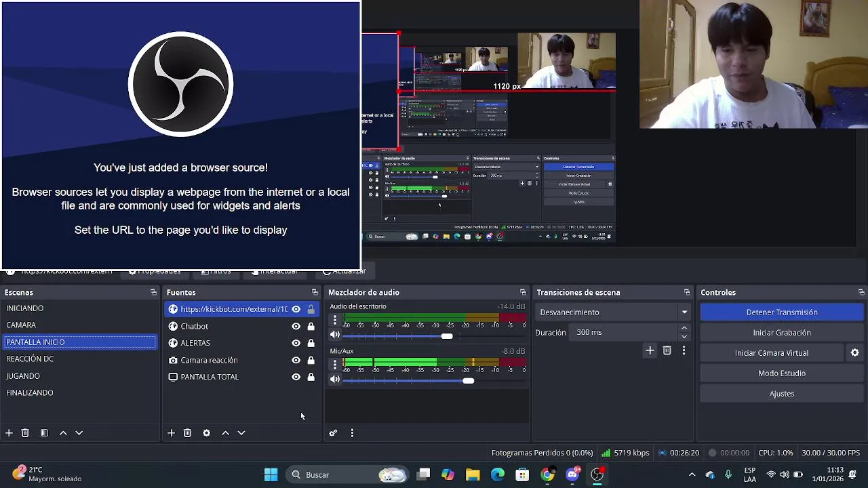868x488 pixels.
Task: Decrease transition duration with down arrow
Action: point(684,336)
